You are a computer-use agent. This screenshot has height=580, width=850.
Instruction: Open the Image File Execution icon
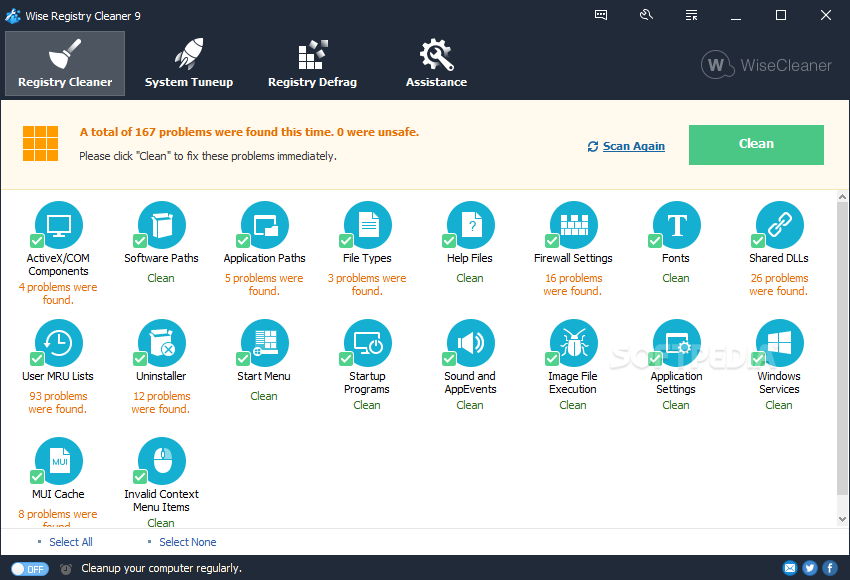[x=574, y=343]
